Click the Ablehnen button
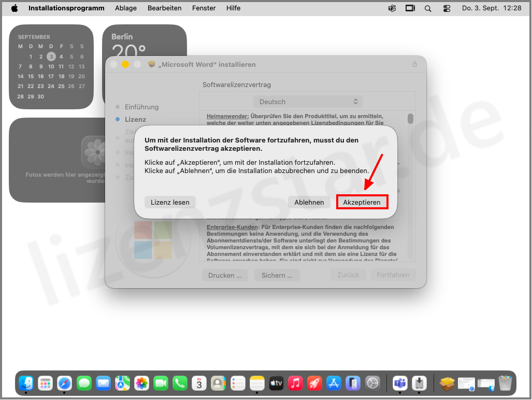 pyautogui.click(x=309, y=202)
